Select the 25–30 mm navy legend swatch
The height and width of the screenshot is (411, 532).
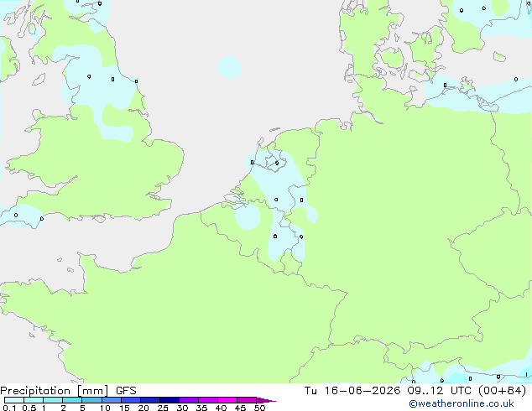click(x=170, y=400)
